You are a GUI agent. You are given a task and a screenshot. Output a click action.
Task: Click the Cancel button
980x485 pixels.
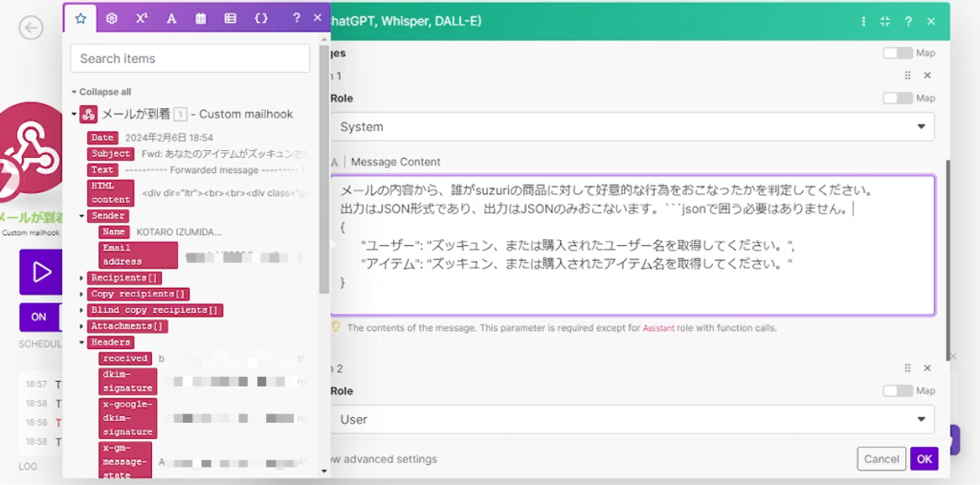[880, 459]
